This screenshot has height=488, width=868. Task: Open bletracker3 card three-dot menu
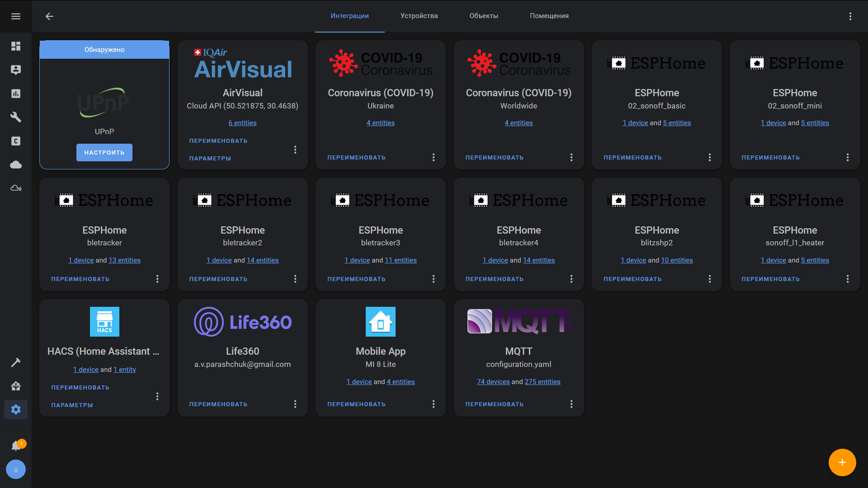(x=433, y=279)
